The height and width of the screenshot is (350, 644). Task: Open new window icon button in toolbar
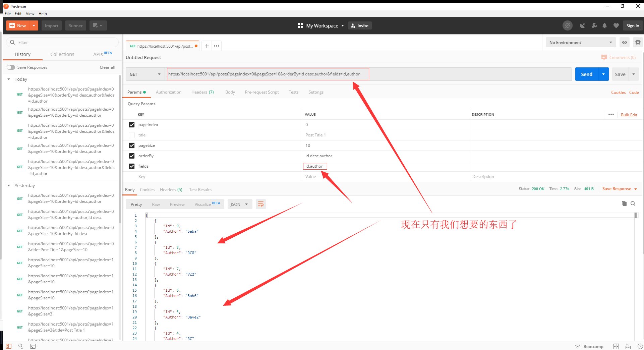[x=98, y=25]
